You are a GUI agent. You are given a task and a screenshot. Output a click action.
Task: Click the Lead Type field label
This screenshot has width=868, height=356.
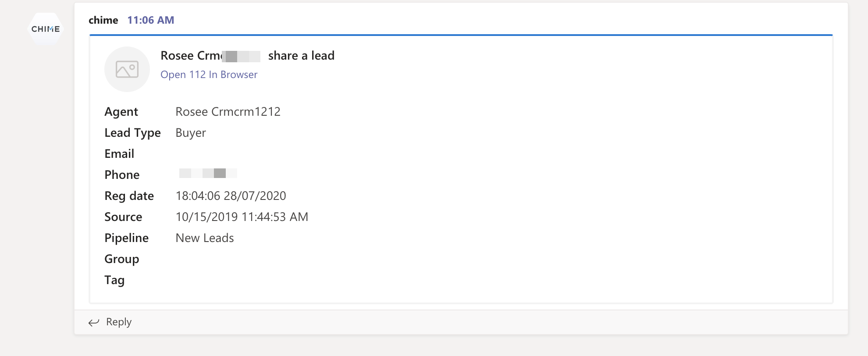tap(132, 133)
